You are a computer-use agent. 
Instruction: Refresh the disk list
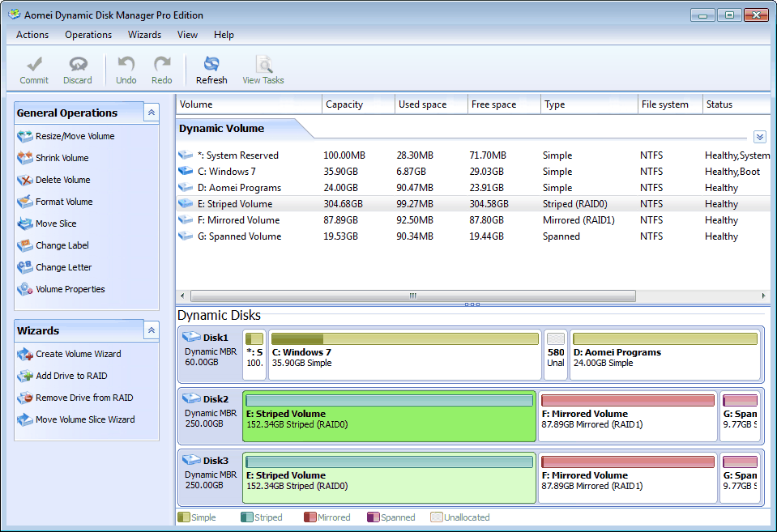point(211,65)
